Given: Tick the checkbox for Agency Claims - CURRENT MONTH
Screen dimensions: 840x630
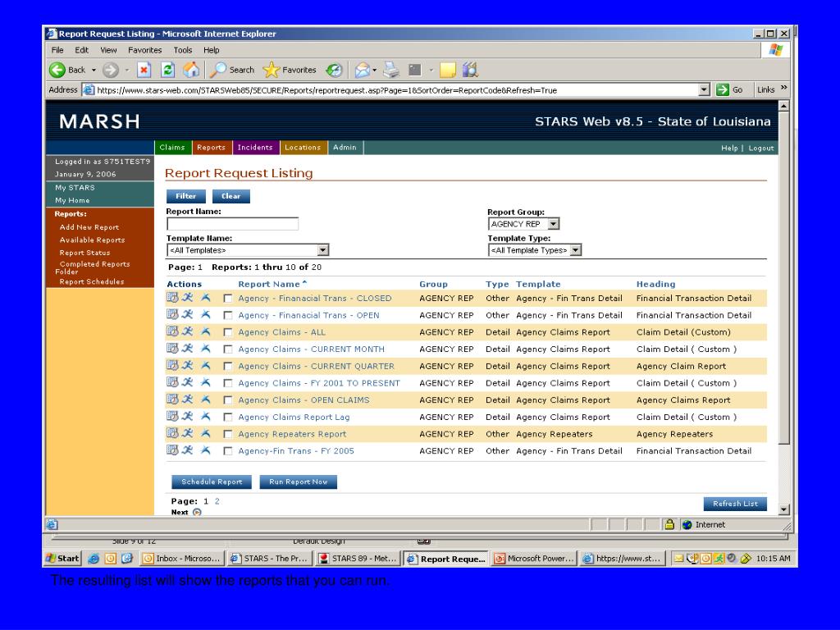Looking at the screenshot, I should [228, 349].
